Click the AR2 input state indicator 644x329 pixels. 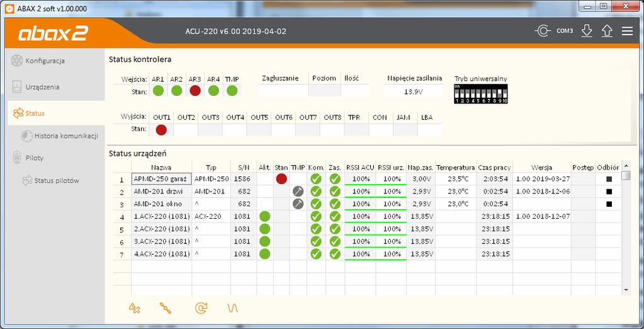pos(177,91)
